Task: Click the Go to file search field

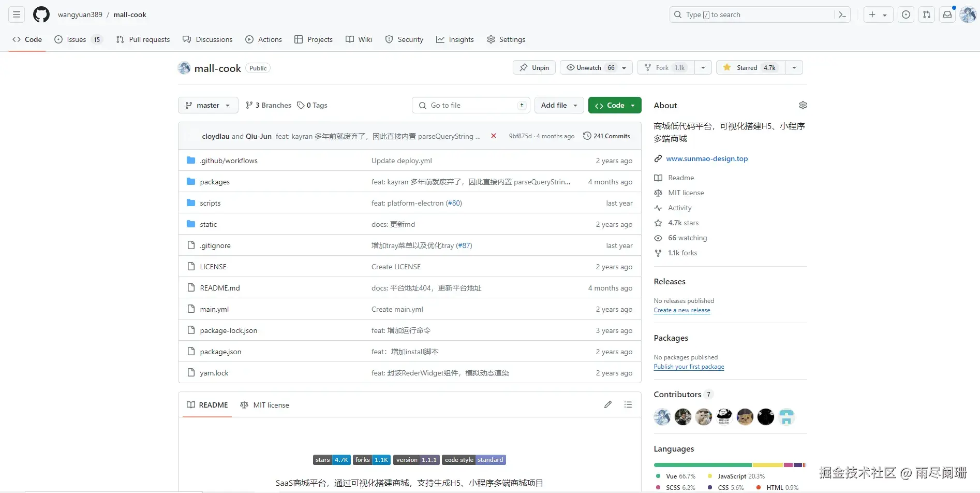Action: 471,105
